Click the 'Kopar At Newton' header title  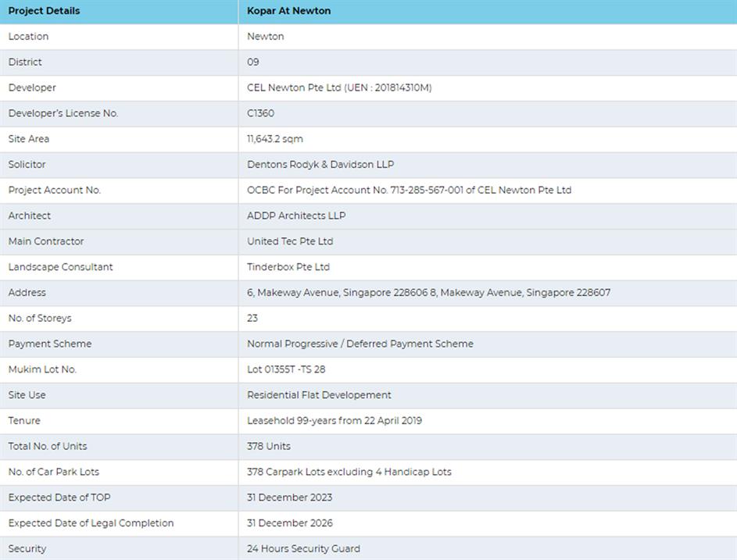pos(288,11)
